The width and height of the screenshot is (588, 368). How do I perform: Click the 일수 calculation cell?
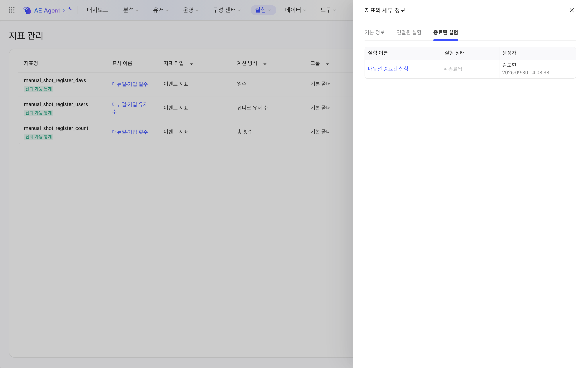[x=242, y=84]
